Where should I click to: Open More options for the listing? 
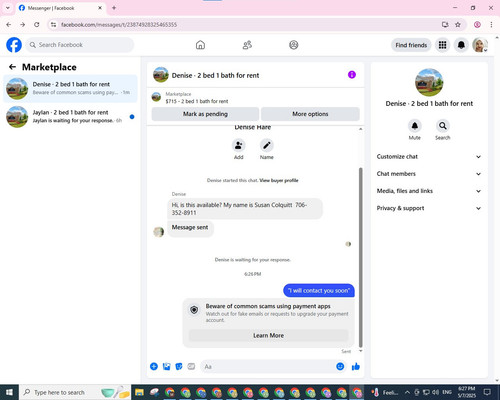tap(310, 114)
